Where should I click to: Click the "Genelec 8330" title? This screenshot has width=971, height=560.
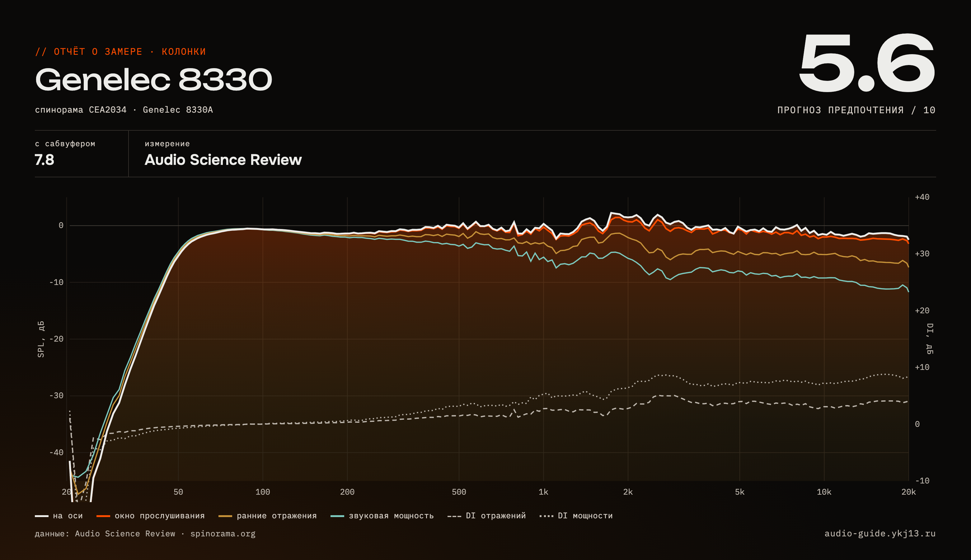coord(153,80)
